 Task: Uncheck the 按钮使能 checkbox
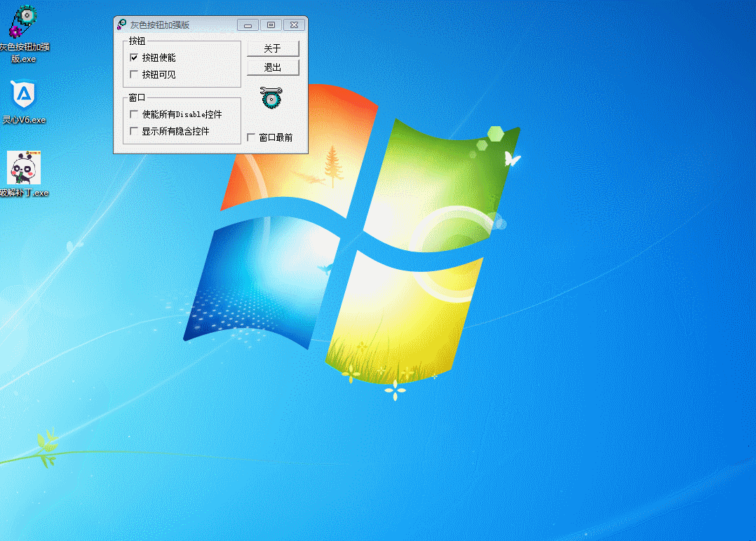[134, 57]
